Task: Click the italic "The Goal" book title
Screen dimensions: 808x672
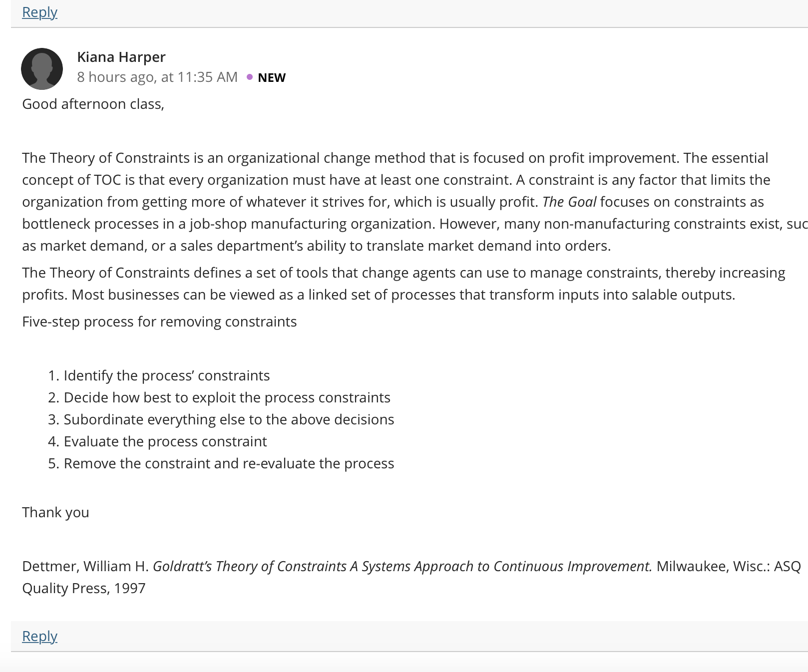Action: [569, 202]
